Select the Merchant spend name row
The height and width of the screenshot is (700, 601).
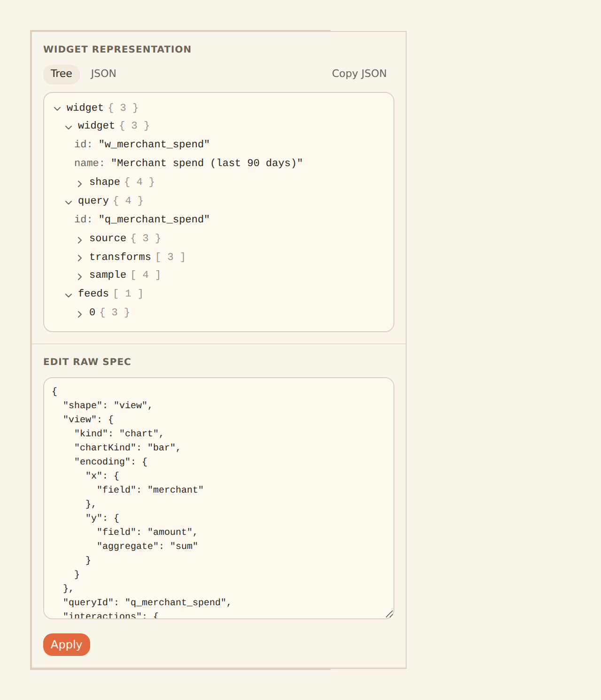click(188, 163)
